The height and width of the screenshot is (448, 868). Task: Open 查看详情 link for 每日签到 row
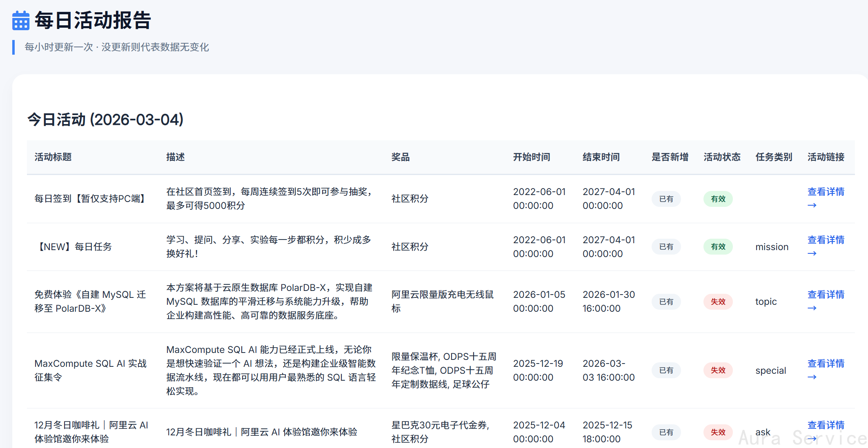coord(826,198)
